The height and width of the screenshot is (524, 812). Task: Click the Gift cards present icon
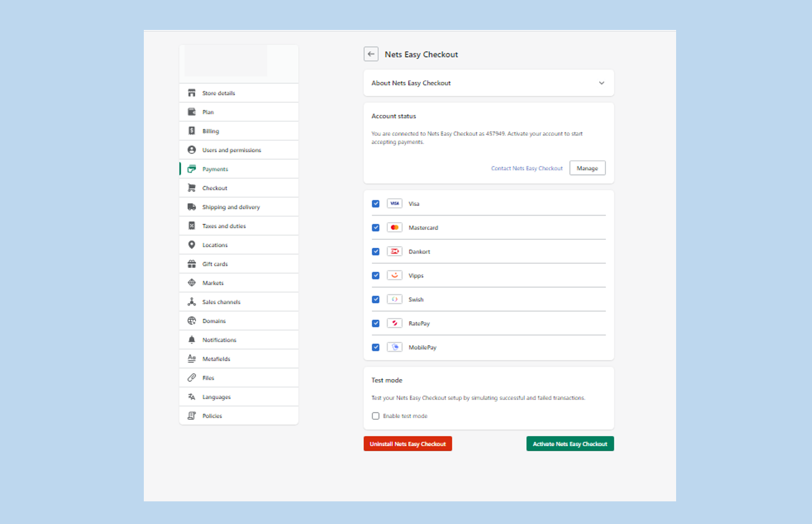[192, 264]
